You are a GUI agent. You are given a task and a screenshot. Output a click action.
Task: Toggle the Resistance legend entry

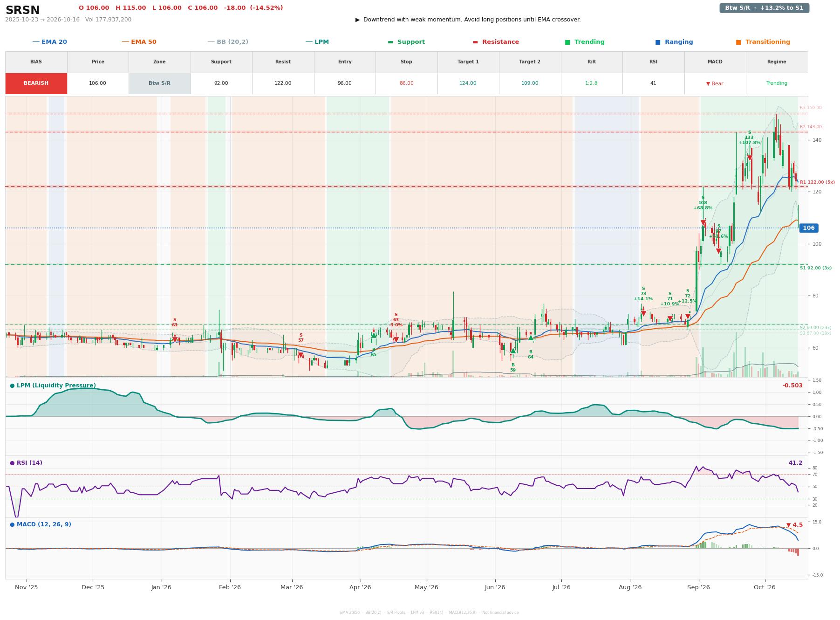(x=495, y=42)
